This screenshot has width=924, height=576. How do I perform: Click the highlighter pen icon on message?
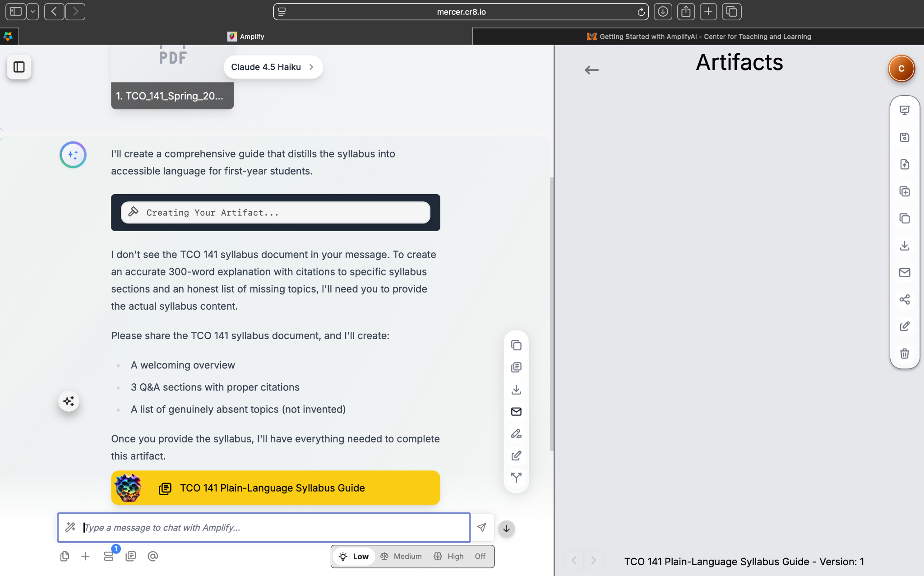[516, 433]
